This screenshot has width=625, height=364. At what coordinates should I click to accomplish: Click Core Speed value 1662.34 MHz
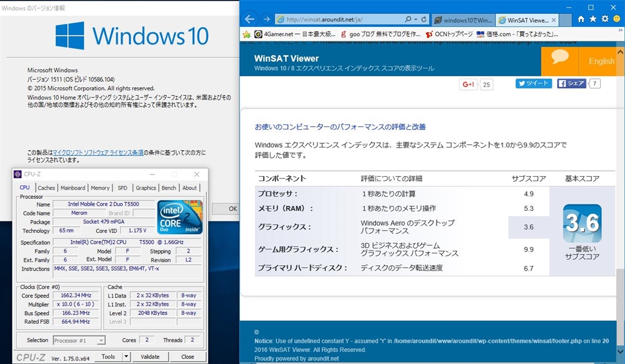[76, 296]
